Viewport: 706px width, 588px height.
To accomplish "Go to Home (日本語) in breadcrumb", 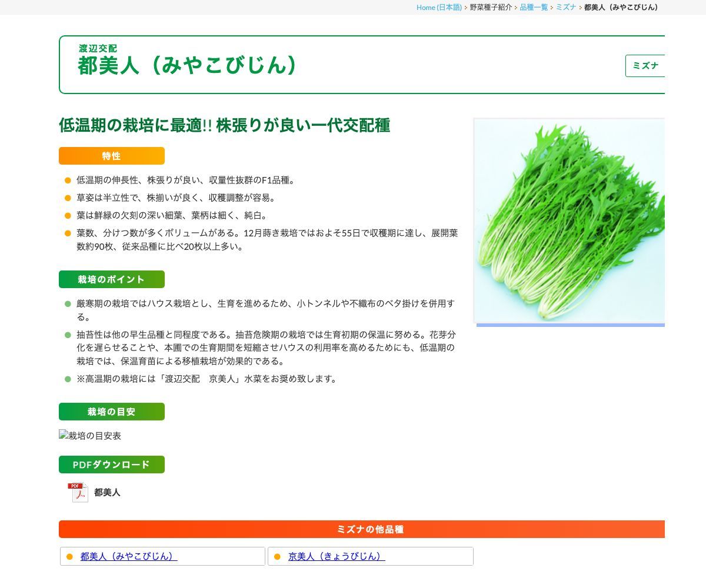I will click(x=439, y=7).
